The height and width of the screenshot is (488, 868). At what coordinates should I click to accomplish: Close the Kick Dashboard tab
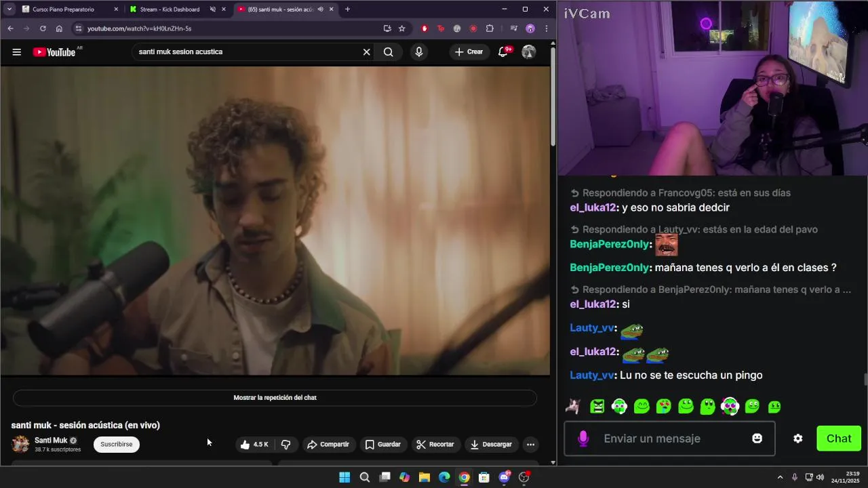(224, 9)
